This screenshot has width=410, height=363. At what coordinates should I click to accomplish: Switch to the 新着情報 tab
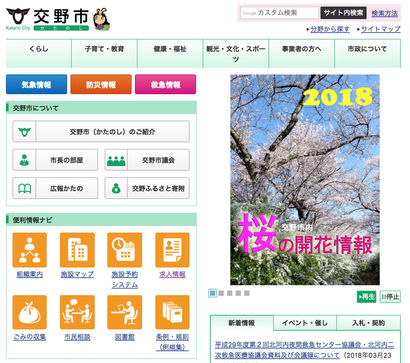pyautogui.click(x=242, y=323)
